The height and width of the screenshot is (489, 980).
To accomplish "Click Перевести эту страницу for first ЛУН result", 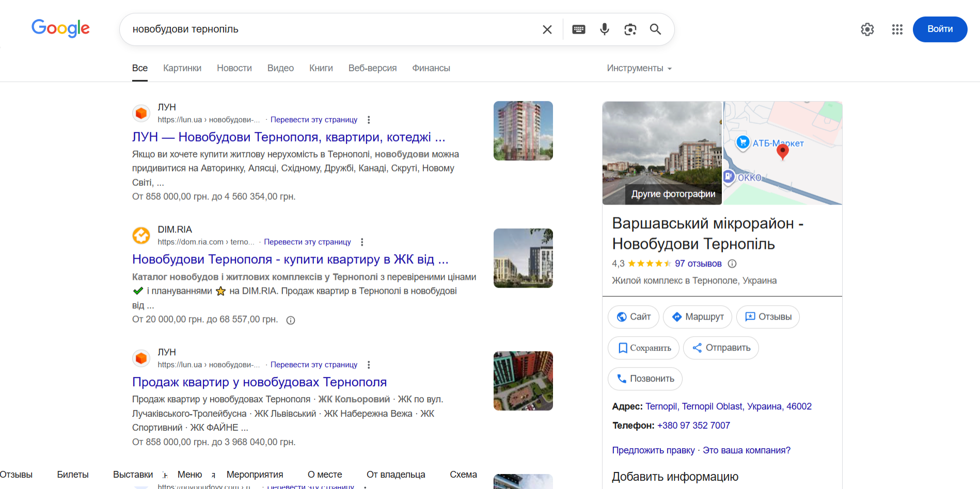I will [x=314, y=120].
